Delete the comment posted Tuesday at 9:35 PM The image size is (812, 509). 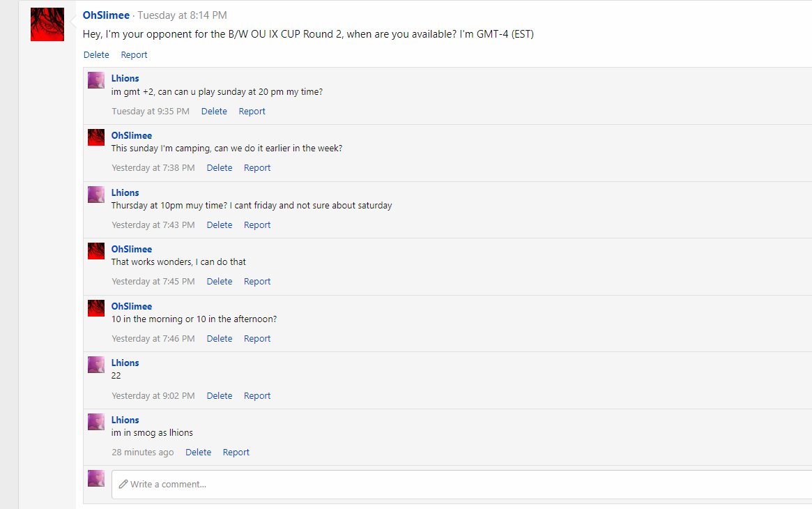tap(214, 112)
